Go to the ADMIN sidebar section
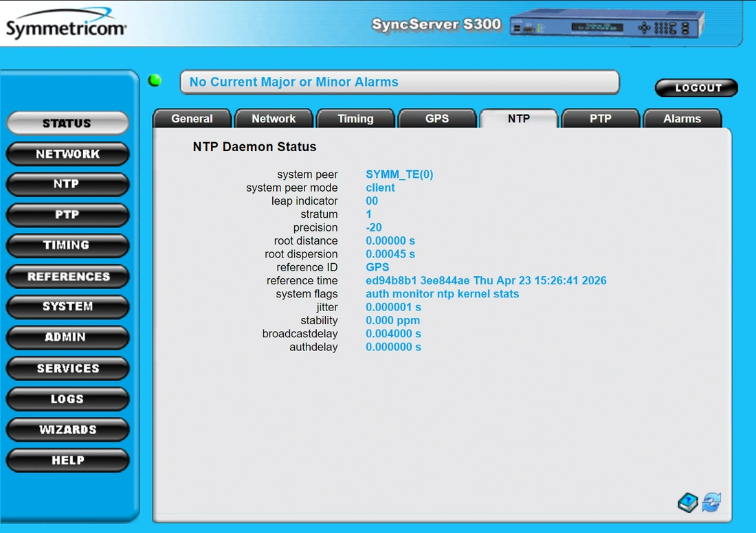Image resolution: width=756 pixels, height=533 pixels. 67,337
